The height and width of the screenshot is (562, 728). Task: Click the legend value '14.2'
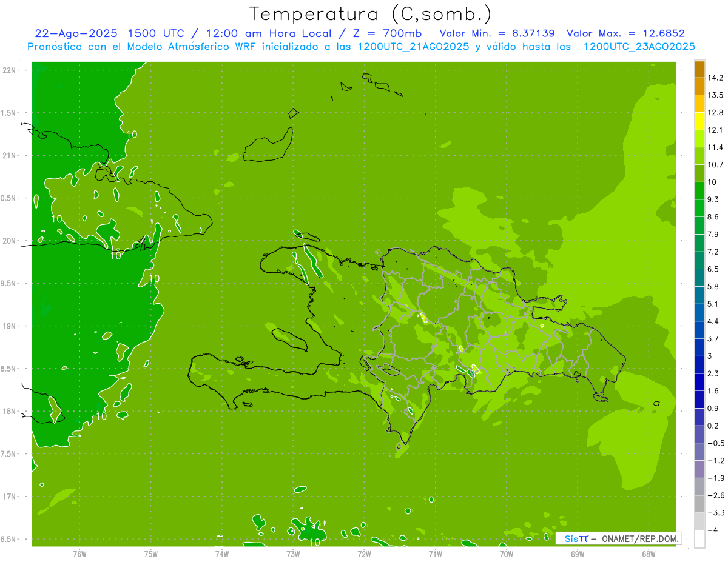point(715,78)
